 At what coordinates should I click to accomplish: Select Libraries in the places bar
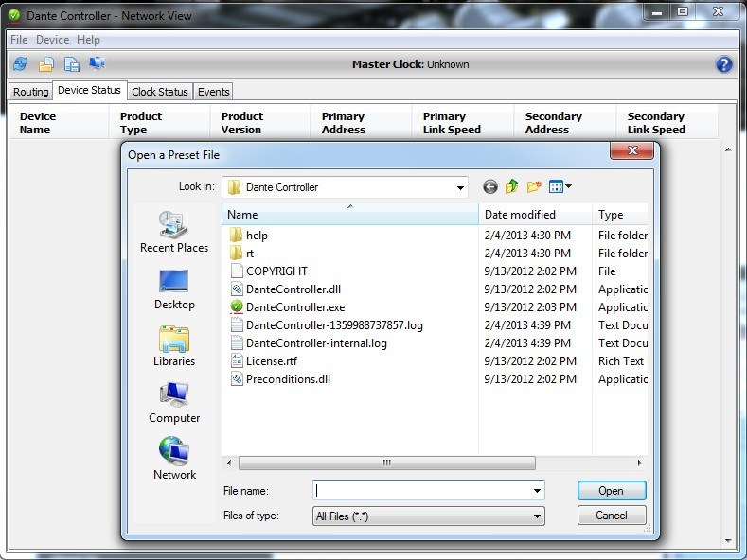coord(174,346)
